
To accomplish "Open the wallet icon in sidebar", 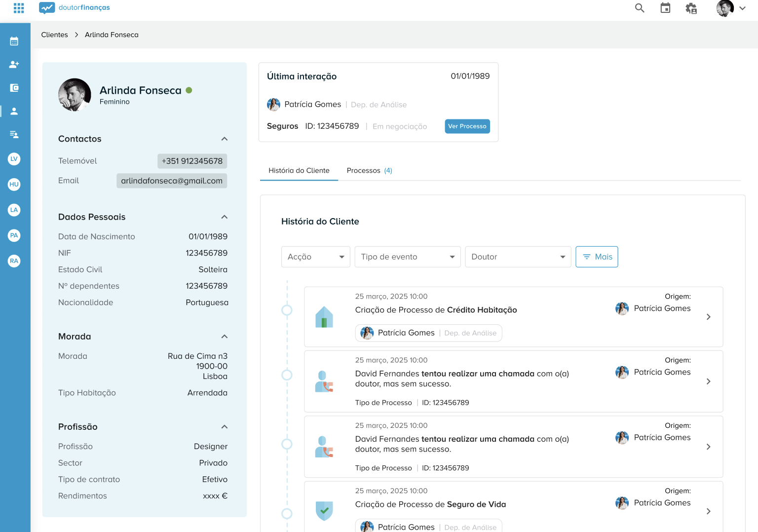I will 14,88.
